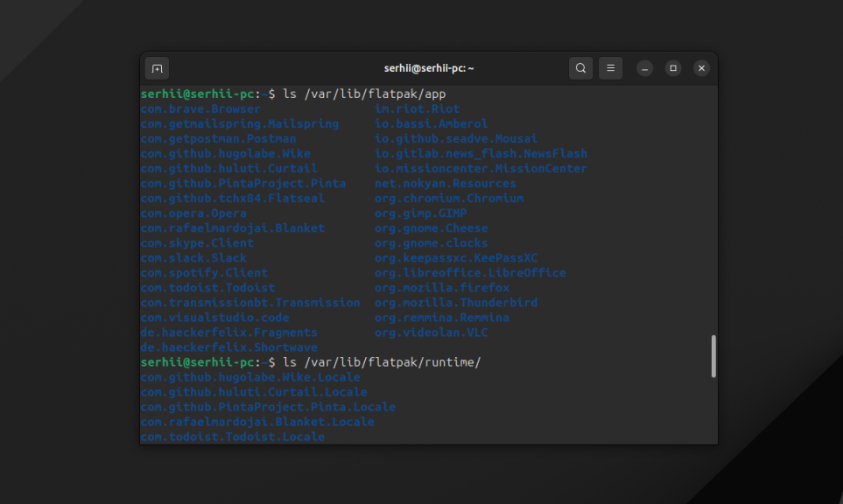This screenshot has width=843, height=504.
Task: Click the com.spotify.Client directory name
Action: coord(204,273)
